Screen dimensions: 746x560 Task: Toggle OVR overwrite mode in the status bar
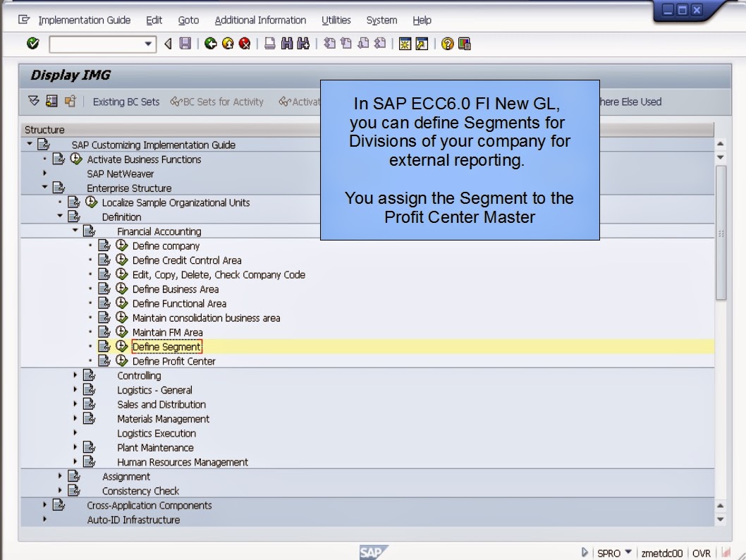click(x=702, y=552)
